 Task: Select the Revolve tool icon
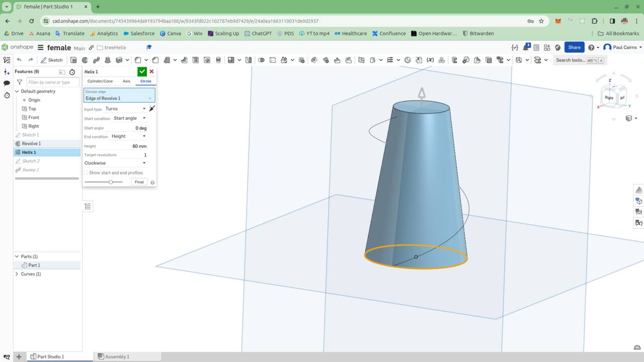pyautogui.click(x=85, y=60)
